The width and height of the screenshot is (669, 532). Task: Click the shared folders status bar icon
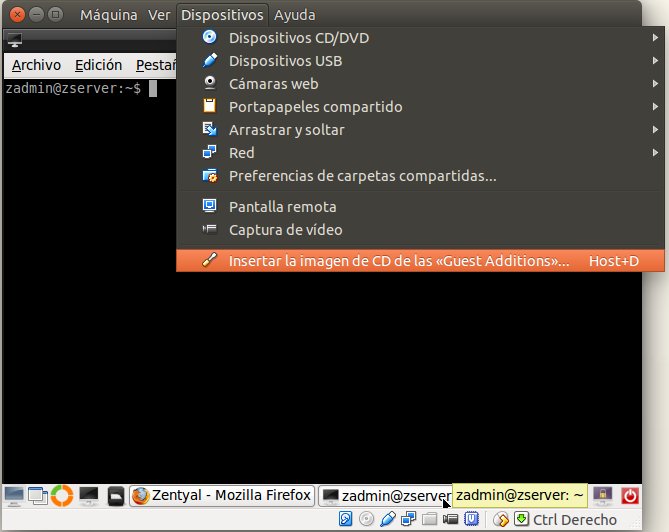[x=429, y=519]
